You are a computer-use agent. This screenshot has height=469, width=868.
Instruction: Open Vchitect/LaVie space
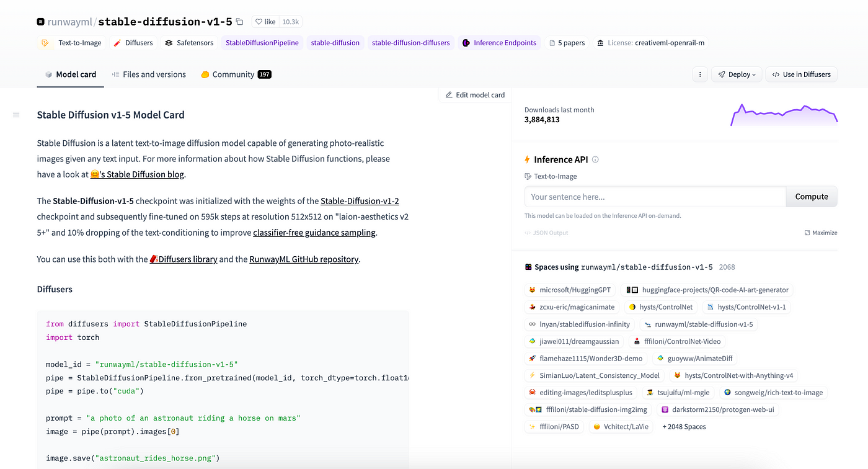[621, 426]
